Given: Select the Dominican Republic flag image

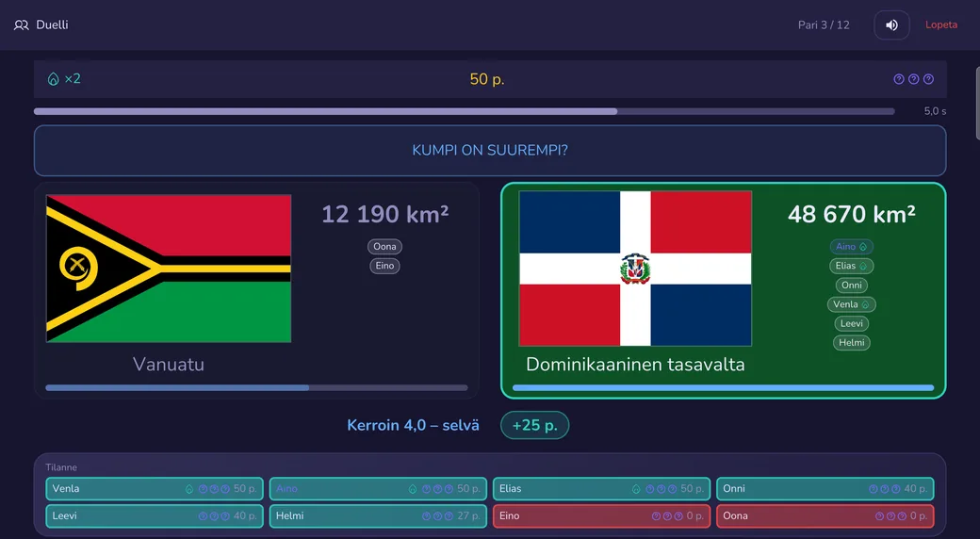Looking at the screenshot, I should coord(635,269).
